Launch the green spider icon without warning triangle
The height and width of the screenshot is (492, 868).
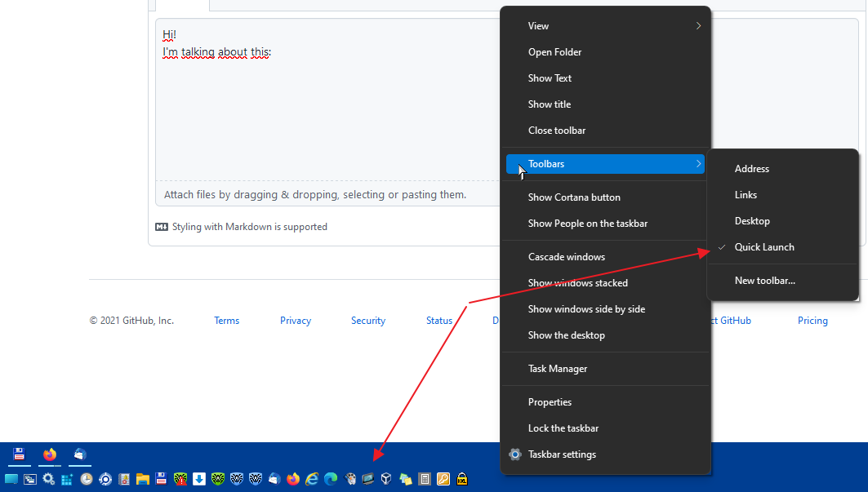click(x=217, y=479)
